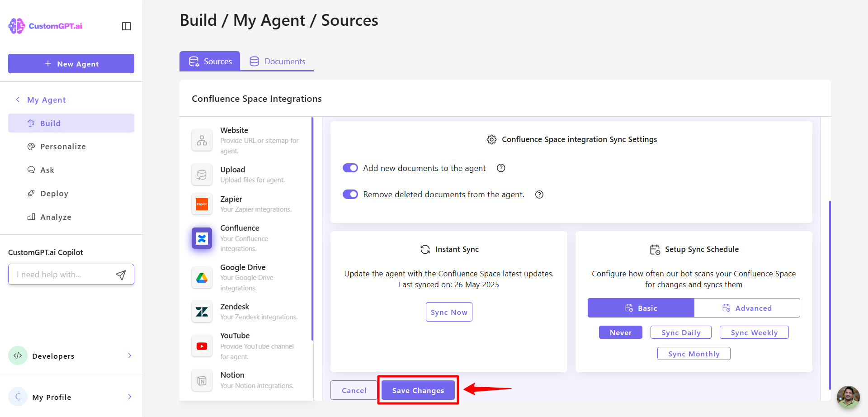Screen dimensions: 868x417
Task: Go back via My Agent chevron
Action: coord(18,100)
